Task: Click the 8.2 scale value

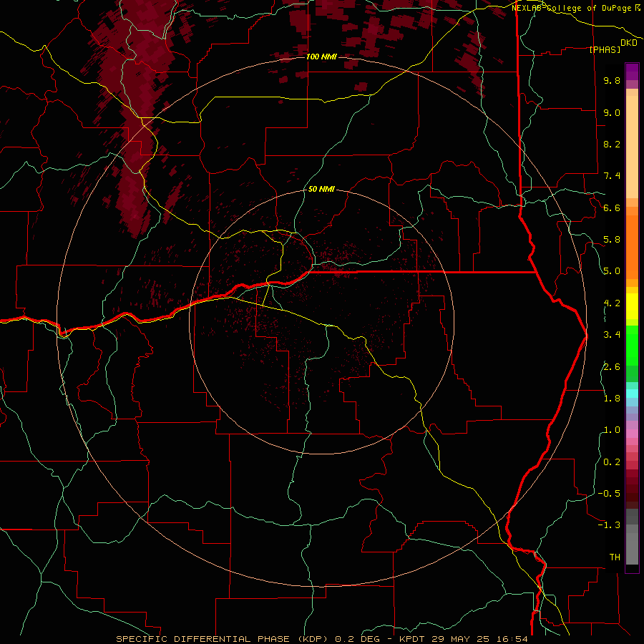Action: coord(612,144)
